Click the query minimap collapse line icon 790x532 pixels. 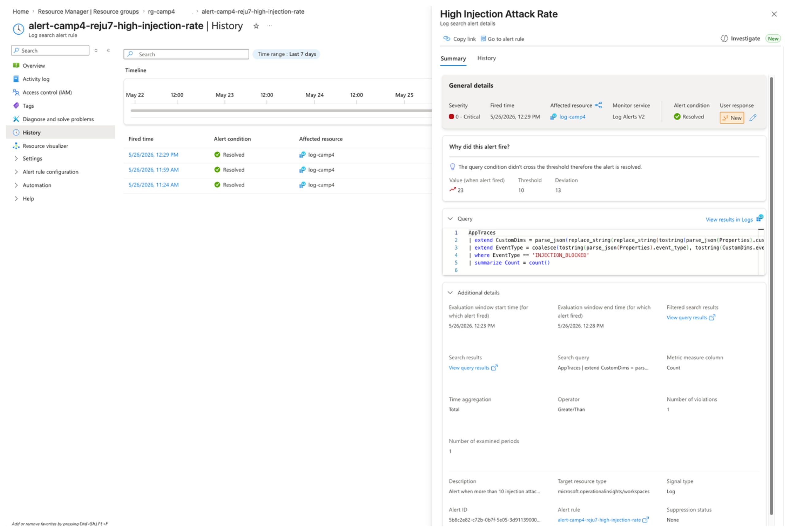(761, 230)
